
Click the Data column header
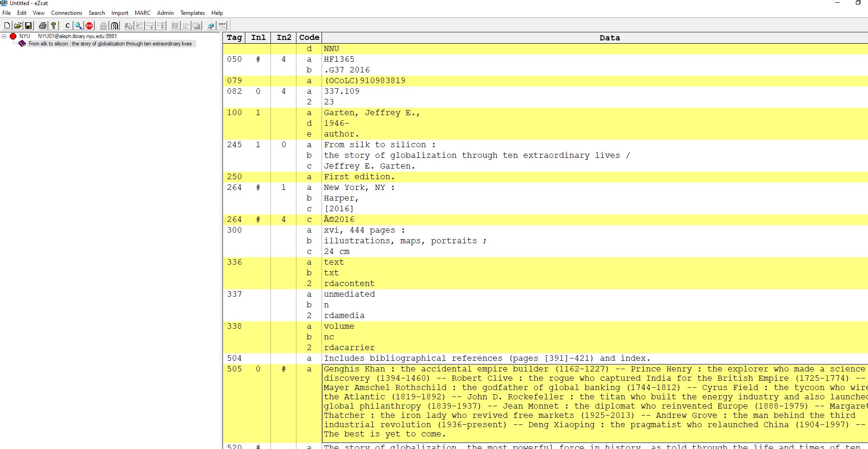tap(609, 38)
